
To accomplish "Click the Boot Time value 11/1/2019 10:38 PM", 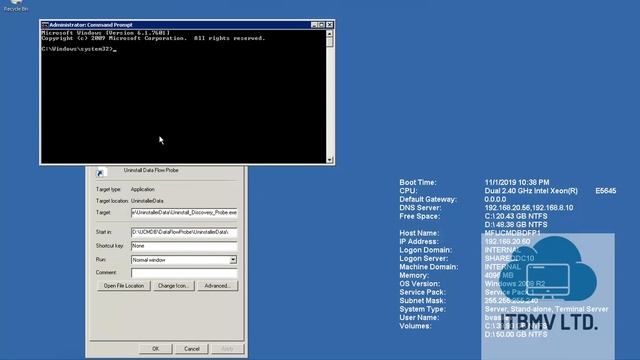I will pyautogui.click(x=517, y=182).
